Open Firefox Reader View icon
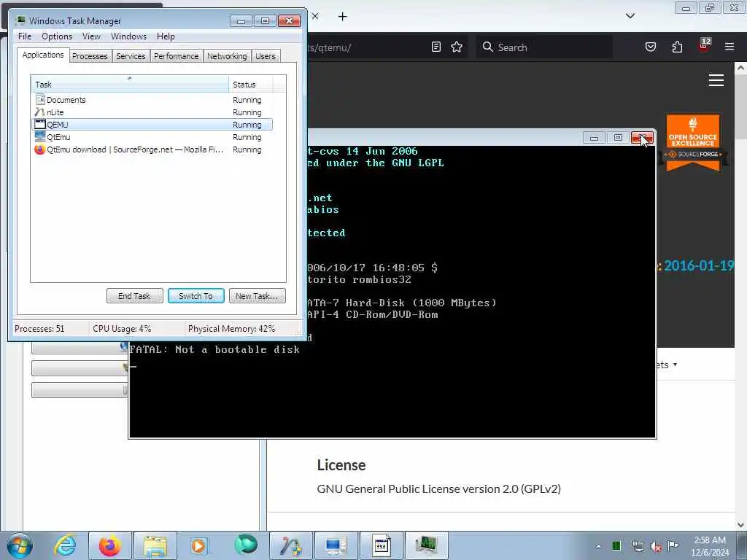The image size is (747, 560). point(436,47)
